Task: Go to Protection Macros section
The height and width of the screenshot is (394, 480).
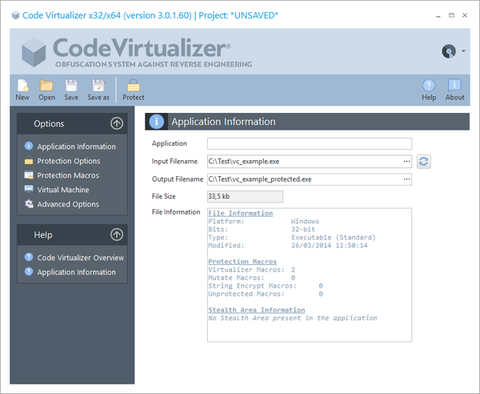Action: [68, 175]
